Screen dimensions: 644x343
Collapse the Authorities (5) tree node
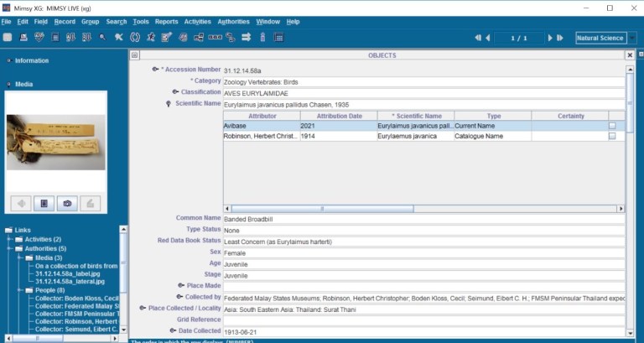[8, 248]
